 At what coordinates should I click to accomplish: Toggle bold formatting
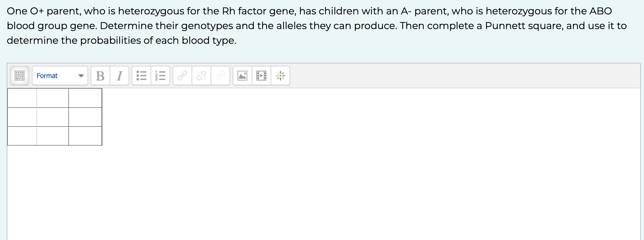pyautogui.click(x=100, y=76)
